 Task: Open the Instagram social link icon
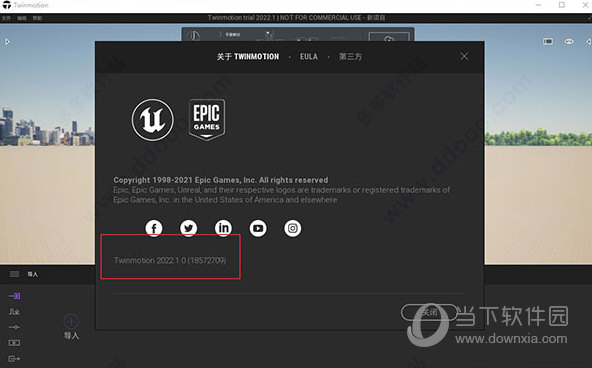click(x=293, y=228)
